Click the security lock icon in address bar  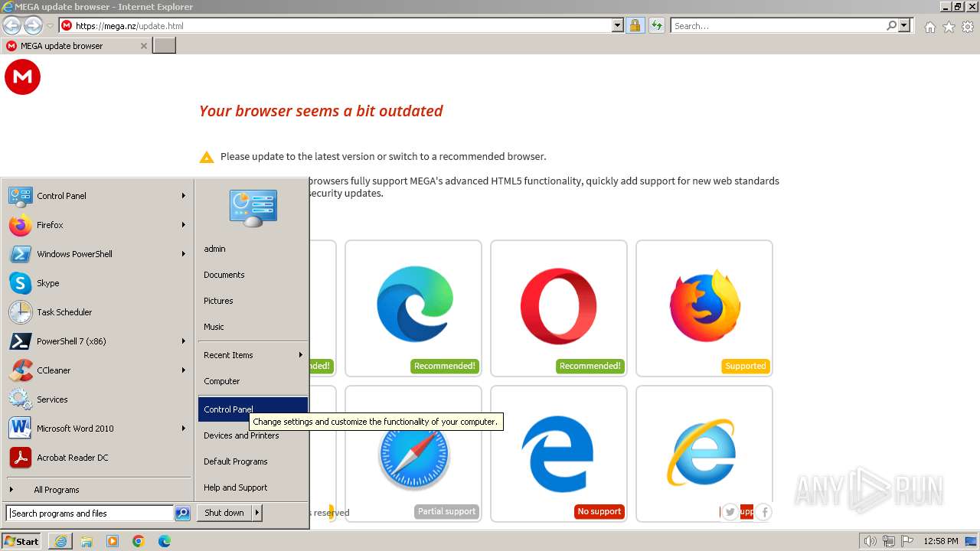[x=635, y=26]
